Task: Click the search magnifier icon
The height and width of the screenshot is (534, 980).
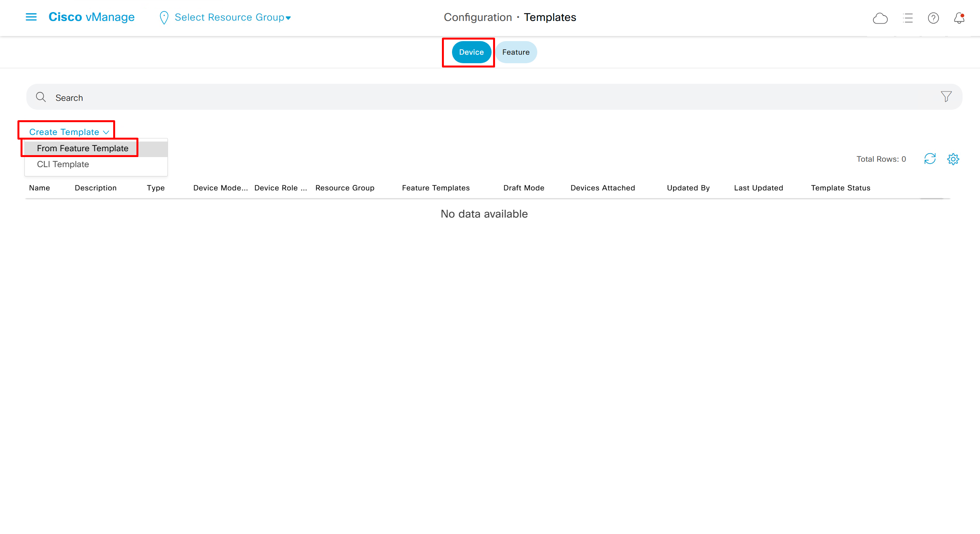Action: (41, 97)
